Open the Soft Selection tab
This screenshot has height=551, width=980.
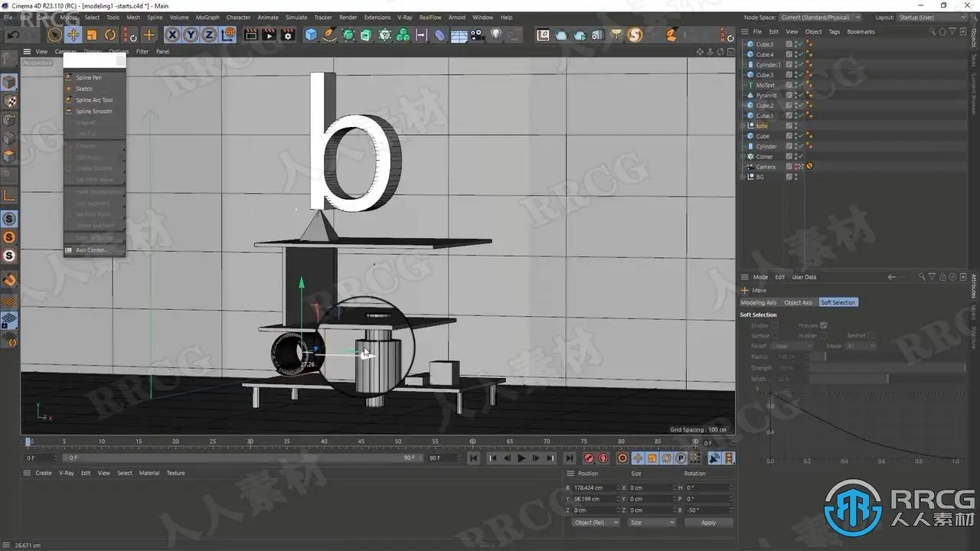coord(838,302)
